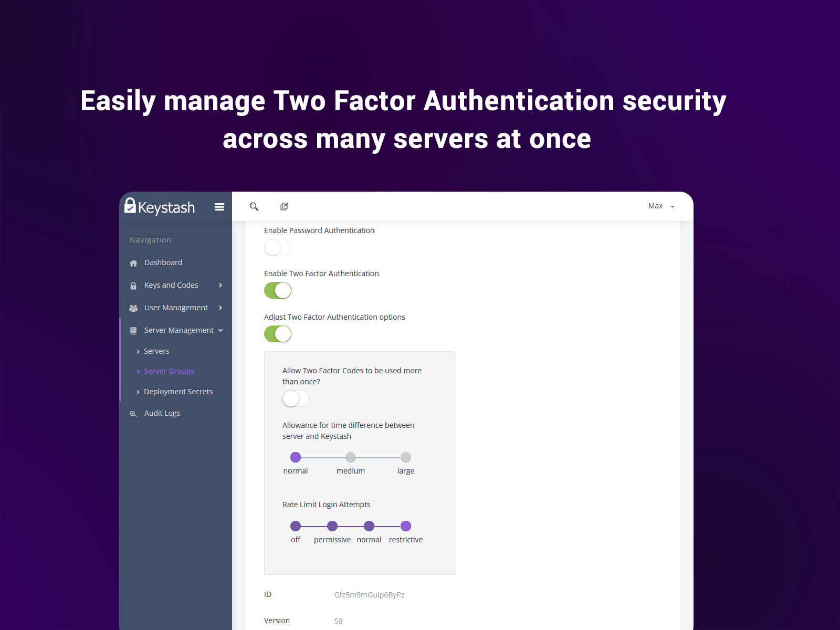This screenshot has height=630, width=840.
Task: Enable Password Authentication switch
Action: tap(277, 247)
